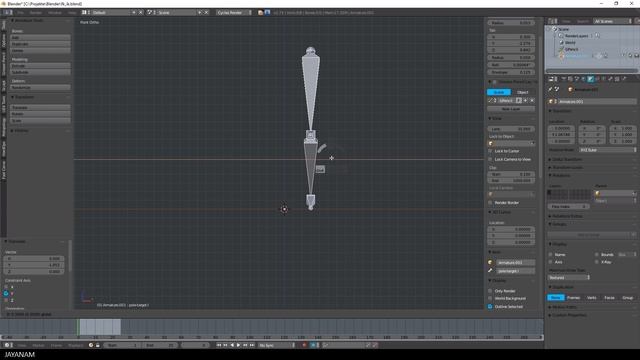Switch to the Object grease pencil tab
Screen dimensions: 640x360
pyautogui.click(x=522, y=92)
